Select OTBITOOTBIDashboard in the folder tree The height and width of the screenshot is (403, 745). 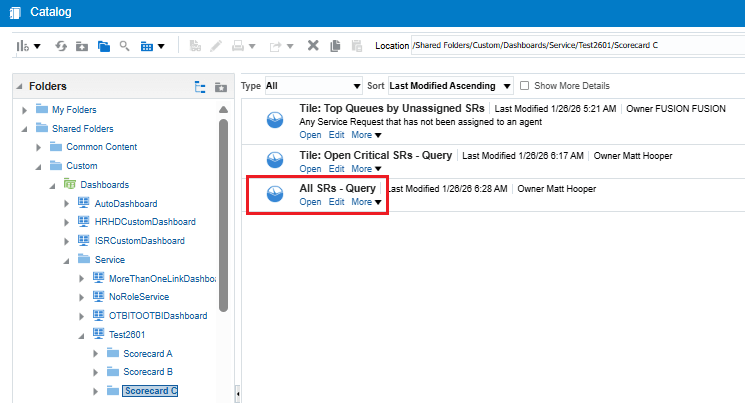[158, 316]
